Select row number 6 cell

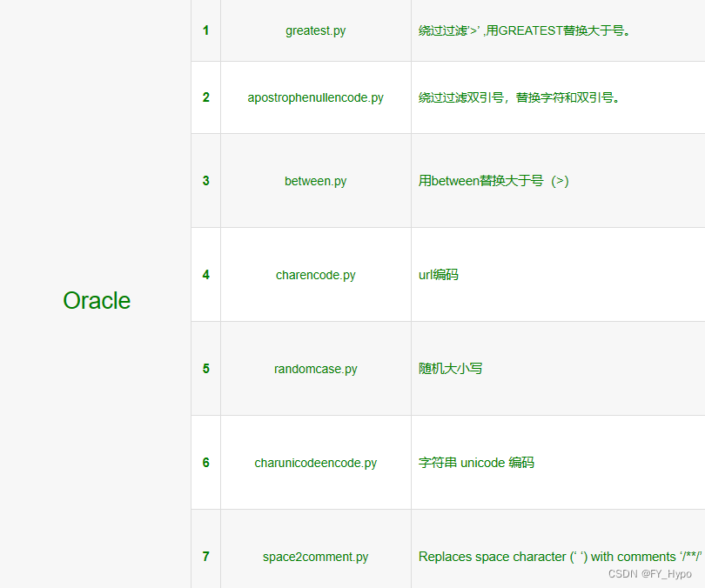point(206,463)
